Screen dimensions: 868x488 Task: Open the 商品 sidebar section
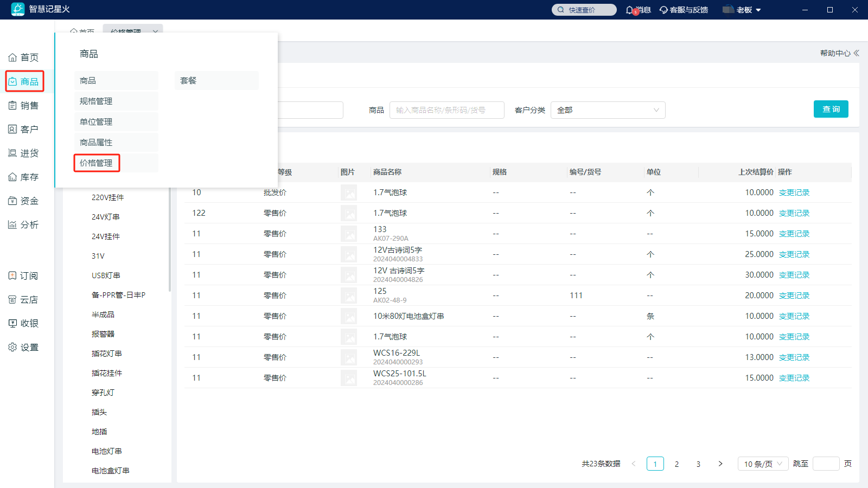(24, 81)
